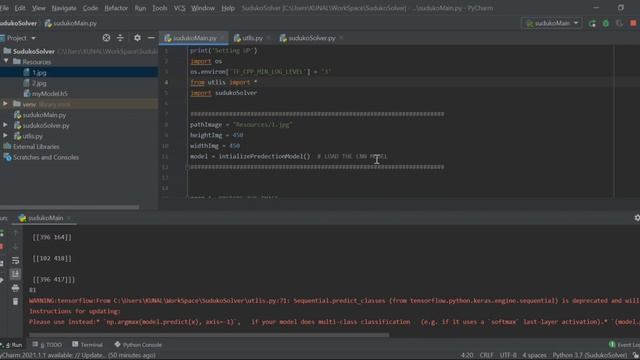The width and height of the screenshot is (640, 360).
Task: Open the Help menu
Action: coord(228,8)
